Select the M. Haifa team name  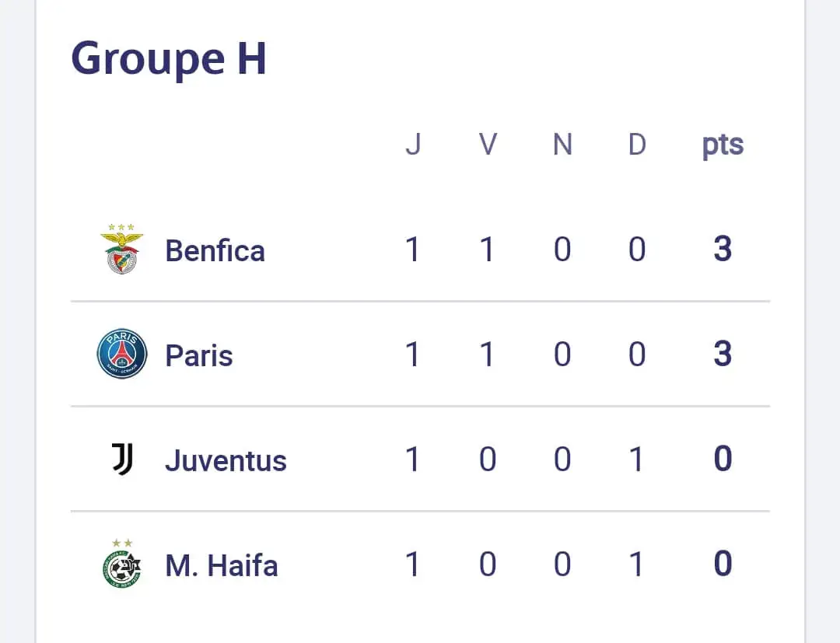point(222,566)
